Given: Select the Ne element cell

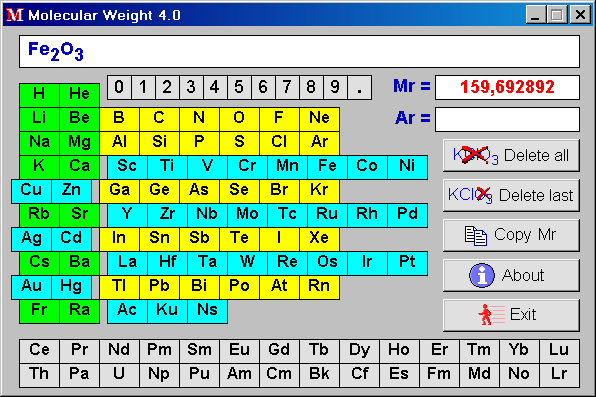Looking at the screenshot, I should [x=319, y=119].
